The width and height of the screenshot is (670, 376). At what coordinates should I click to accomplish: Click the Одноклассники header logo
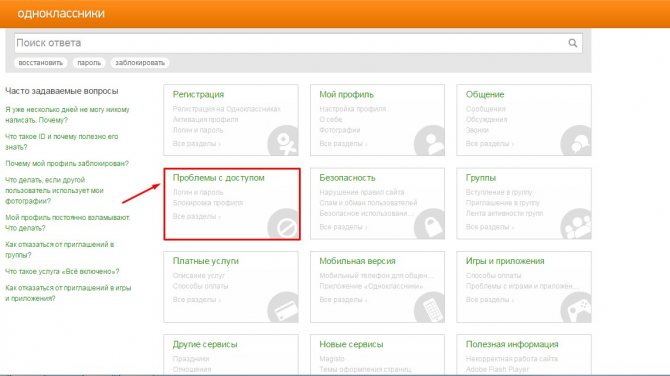61,13
